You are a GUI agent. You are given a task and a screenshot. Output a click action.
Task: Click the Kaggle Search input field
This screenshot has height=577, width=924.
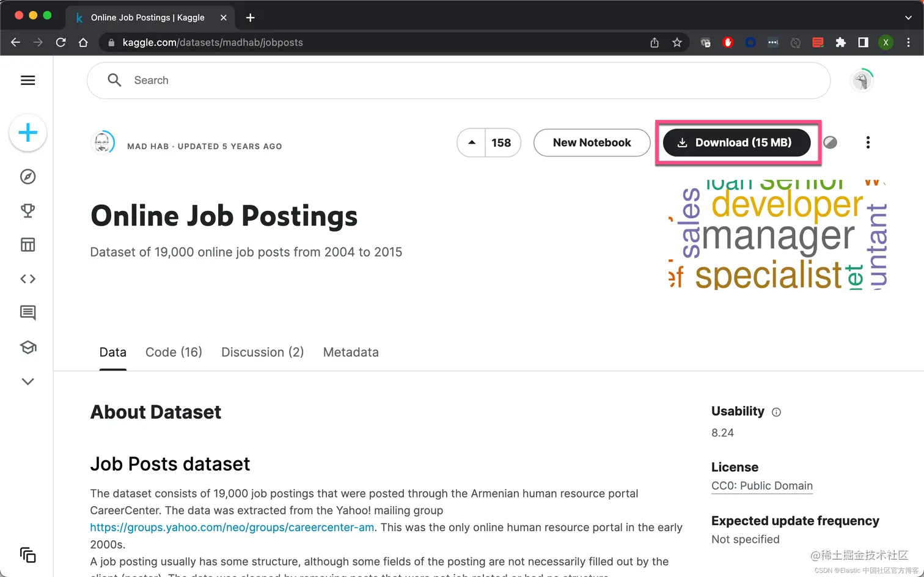[x=458, y=81]
